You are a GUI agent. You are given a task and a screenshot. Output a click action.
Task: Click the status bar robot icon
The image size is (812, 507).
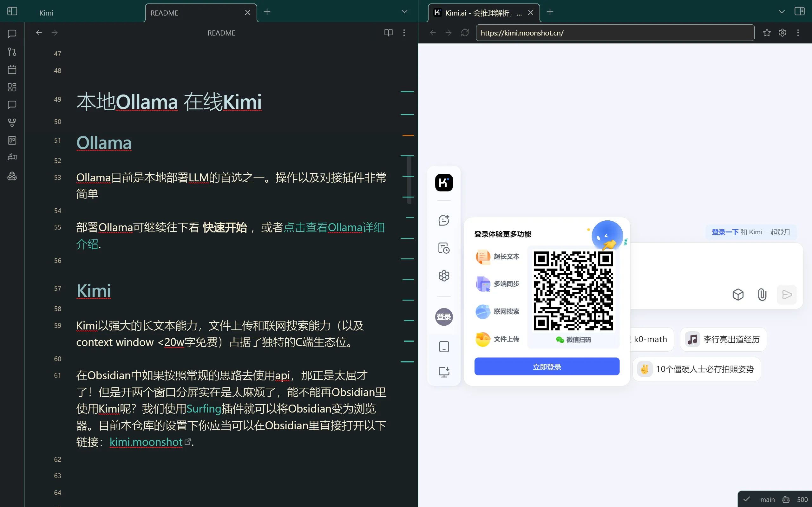click(786, 500)
